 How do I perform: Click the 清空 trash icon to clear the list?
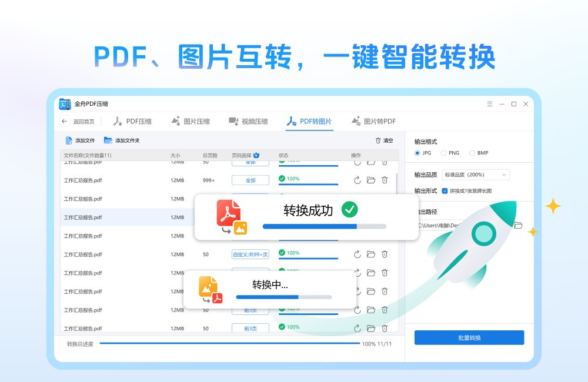(x=378, y=140)
